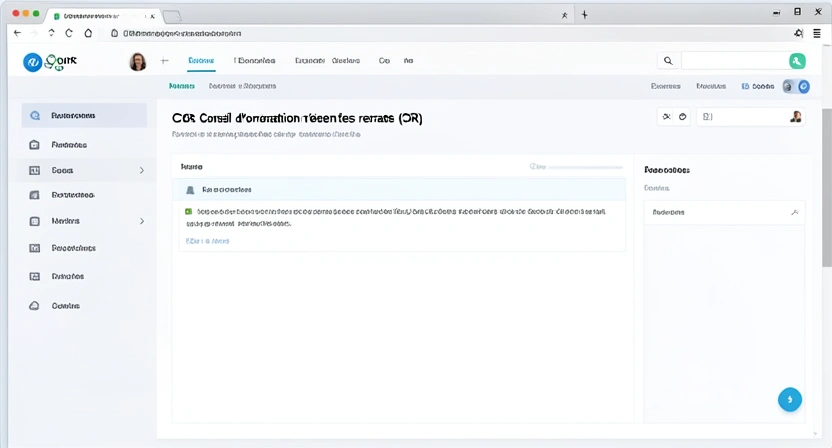Toggle the green checkbox in the list entry
Image resolution: width=832 pixels, height=448 pixels.
click(188, 212)
